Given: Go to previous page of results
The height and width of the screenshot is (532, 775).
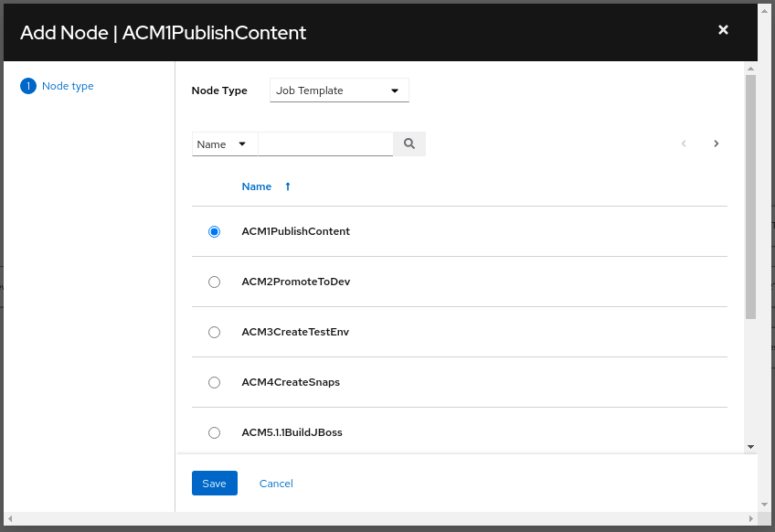Looking at the screenshot, I should point(684,144).
